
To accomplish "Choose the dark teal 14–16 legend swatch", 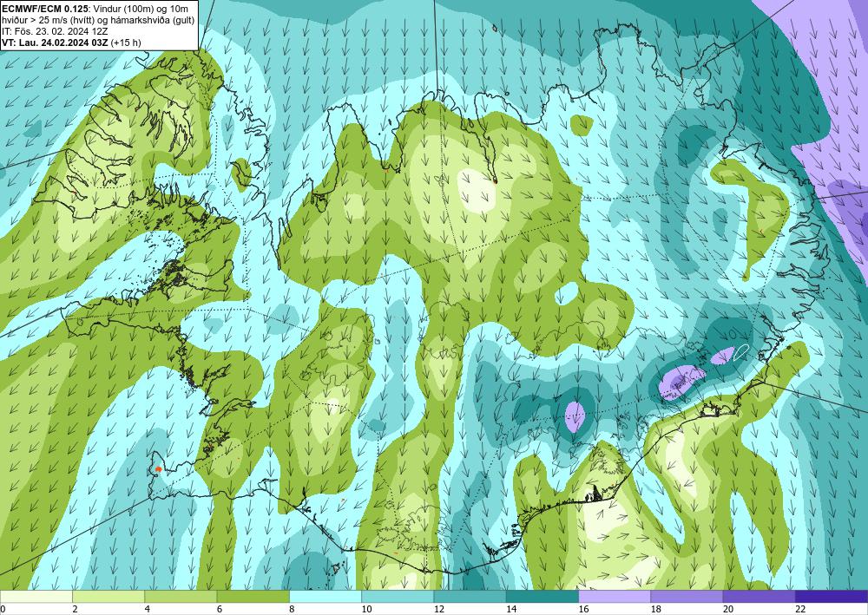I will 542,596.
